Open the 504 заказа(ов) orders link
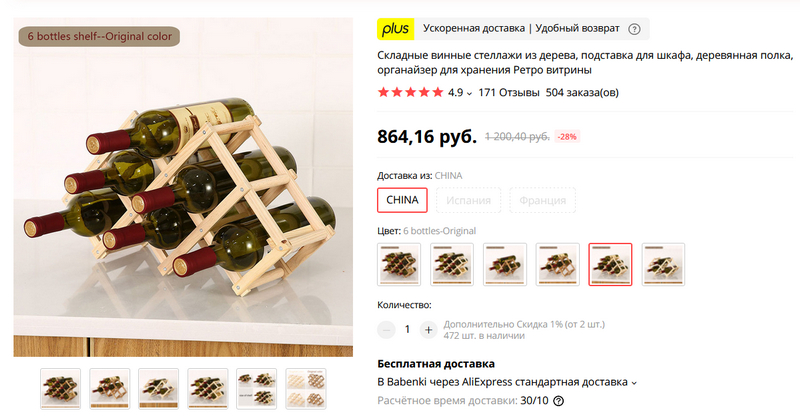800x419 pixels. (582, 92)
